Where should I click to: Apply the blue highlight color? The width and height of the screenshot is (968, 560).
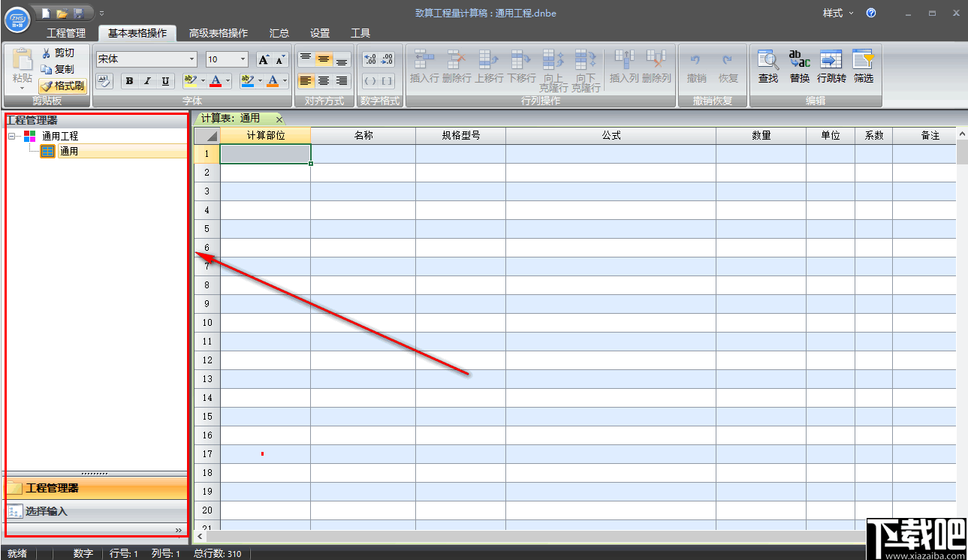point(247,81)
